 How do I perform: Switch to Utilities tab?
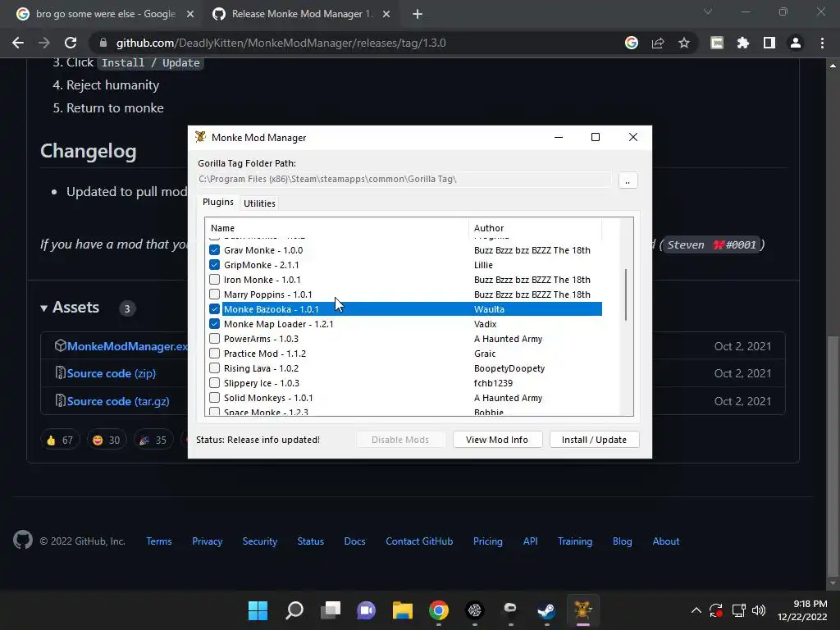[x=259, y=203]
